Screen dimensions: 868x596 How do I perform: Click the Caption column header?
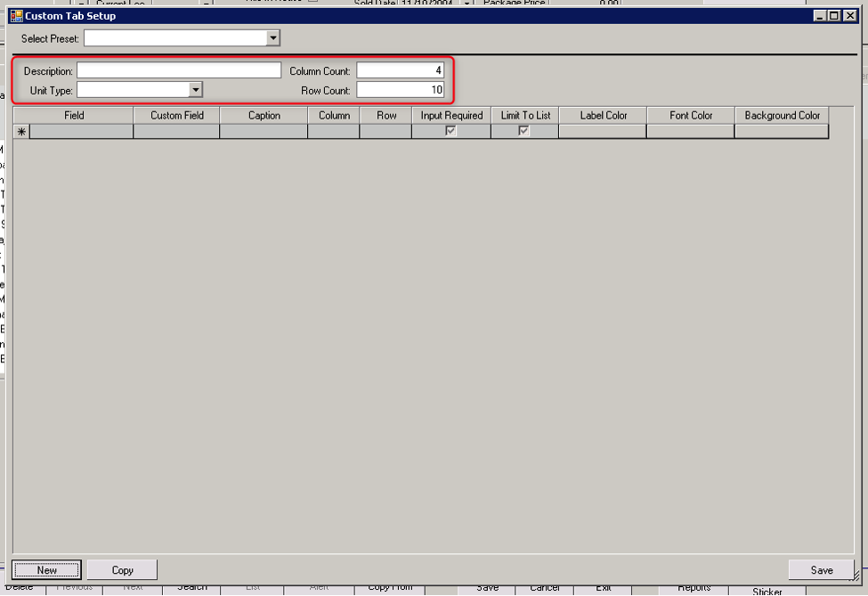(x=264, y=115)
